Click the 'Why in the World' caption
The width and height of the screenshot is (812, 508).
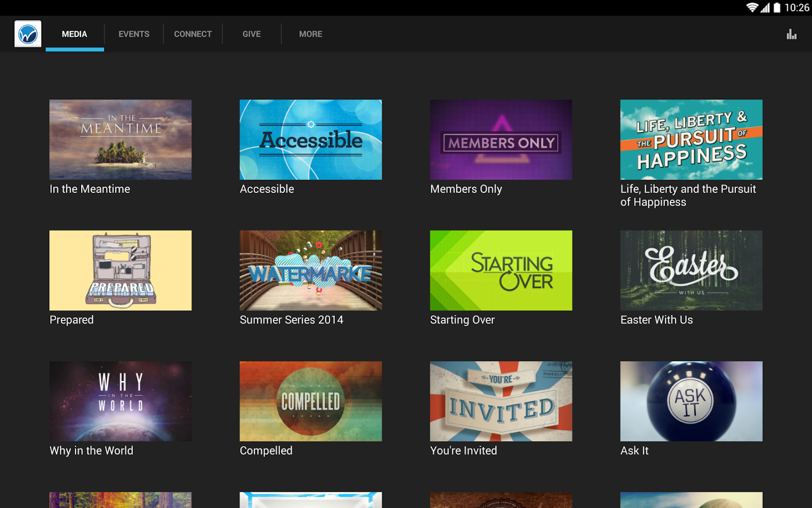pos(91,450)
